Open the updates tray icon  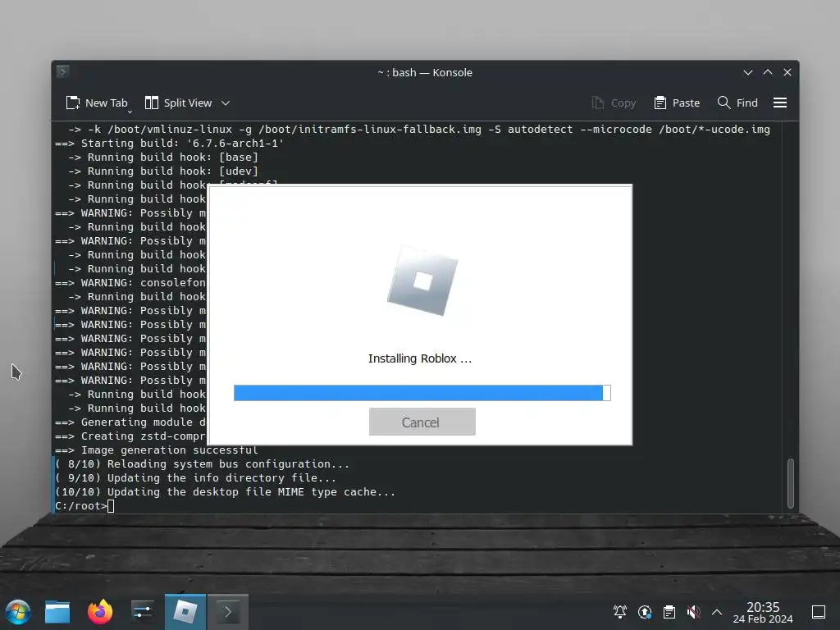tap(645, 612)
